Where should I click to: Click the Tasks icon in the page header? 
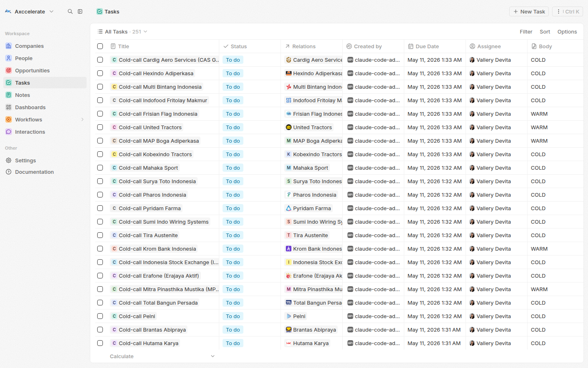coord(100,11)
